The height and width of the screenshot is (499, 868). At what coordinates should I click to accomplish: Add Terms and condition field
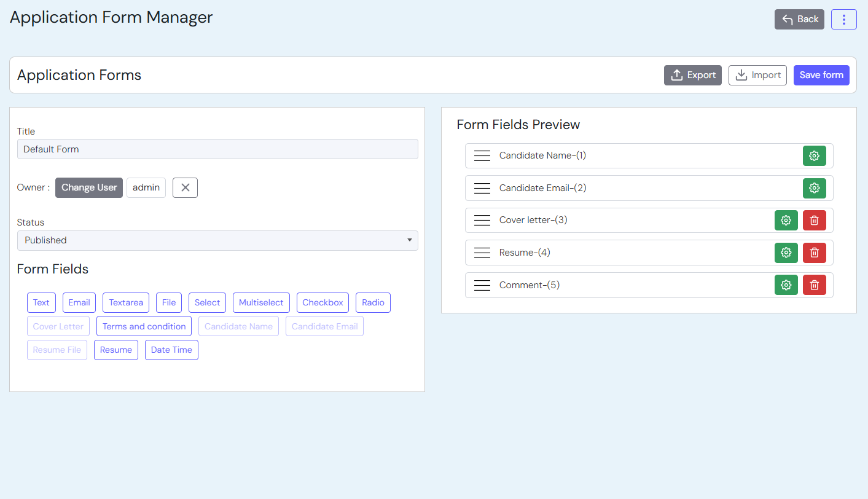point(144,326)
